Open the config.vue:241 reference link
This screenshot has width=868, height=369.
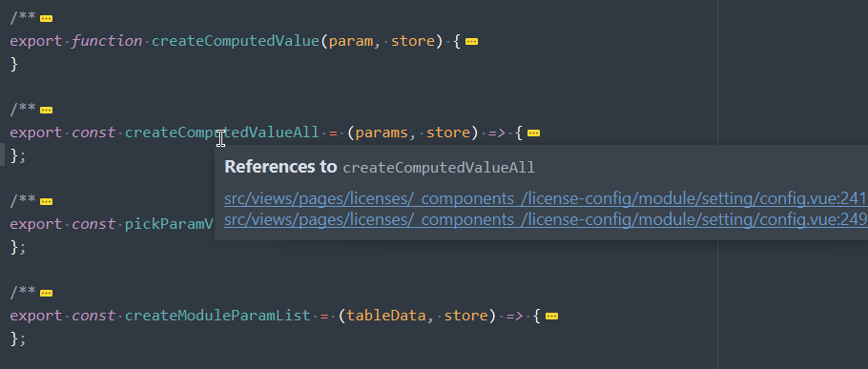tap(546, 198)
